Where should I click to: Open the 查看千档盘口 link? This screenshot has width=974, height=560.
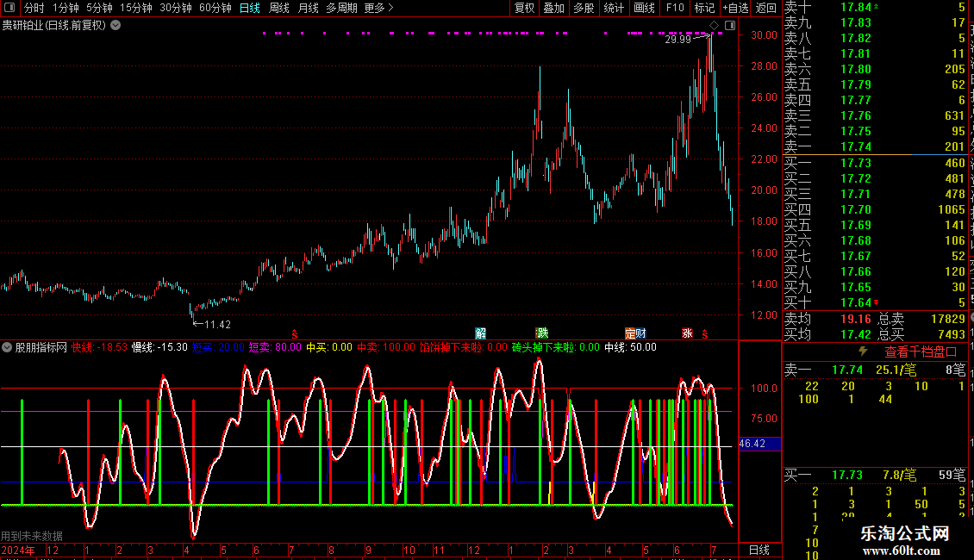(921, 352)
